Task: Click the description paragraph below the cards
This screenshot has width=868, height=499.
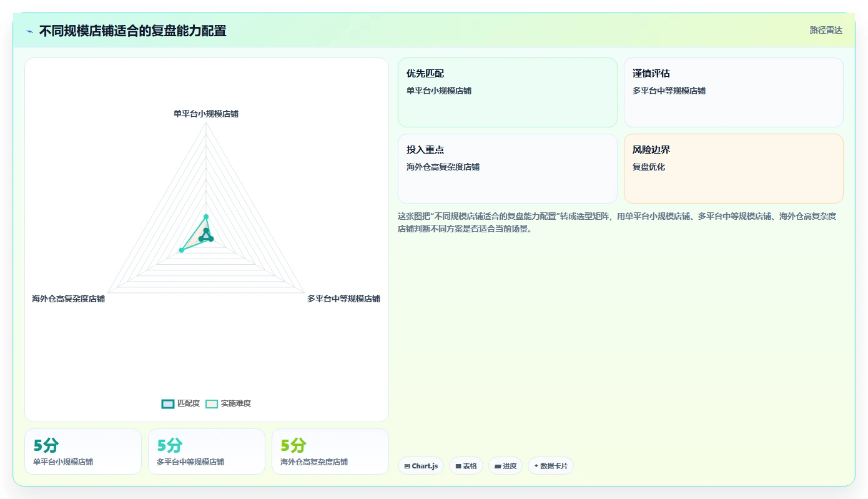Action: click(617, 222)
